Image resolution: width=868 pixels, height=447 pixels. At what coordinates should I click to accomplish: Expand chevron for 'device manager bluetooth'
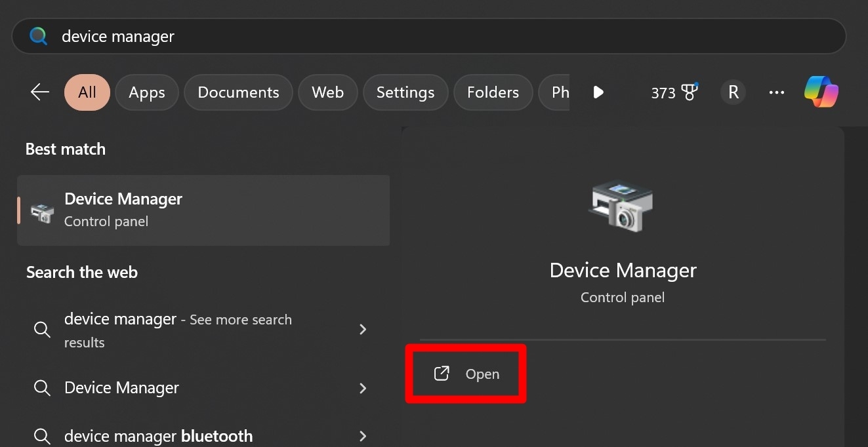[x=363, y=436]
